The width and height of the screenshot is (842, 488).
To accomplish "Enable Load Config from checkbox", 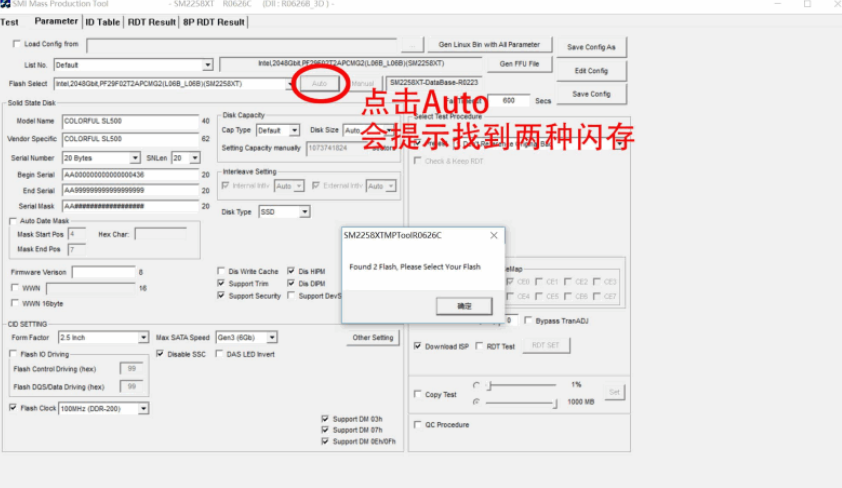I will click(x=17, y=44).
